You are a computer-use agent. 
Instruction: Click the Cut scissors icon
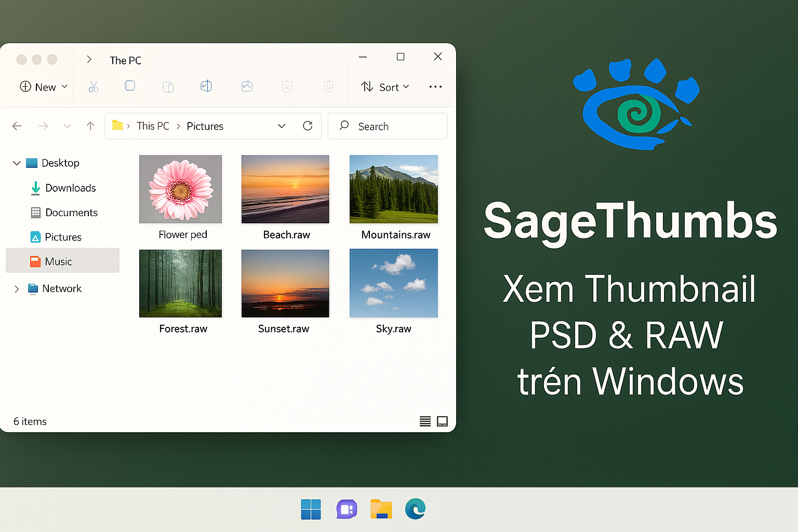click(94, 87)
